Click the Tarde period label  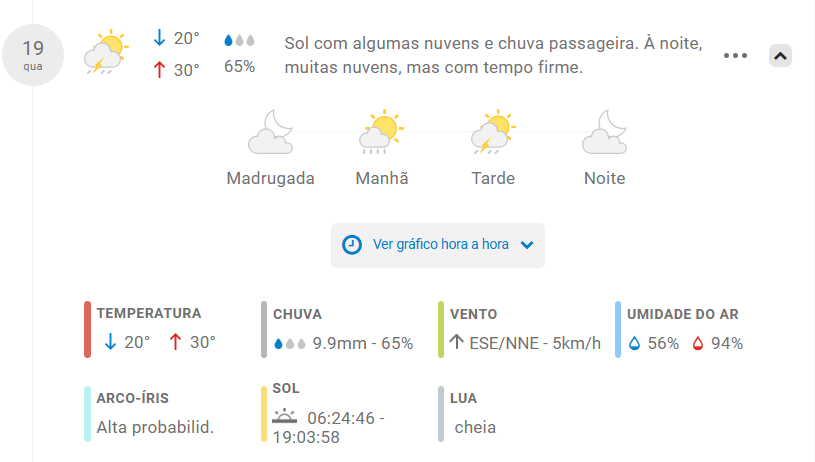[493, 178]
